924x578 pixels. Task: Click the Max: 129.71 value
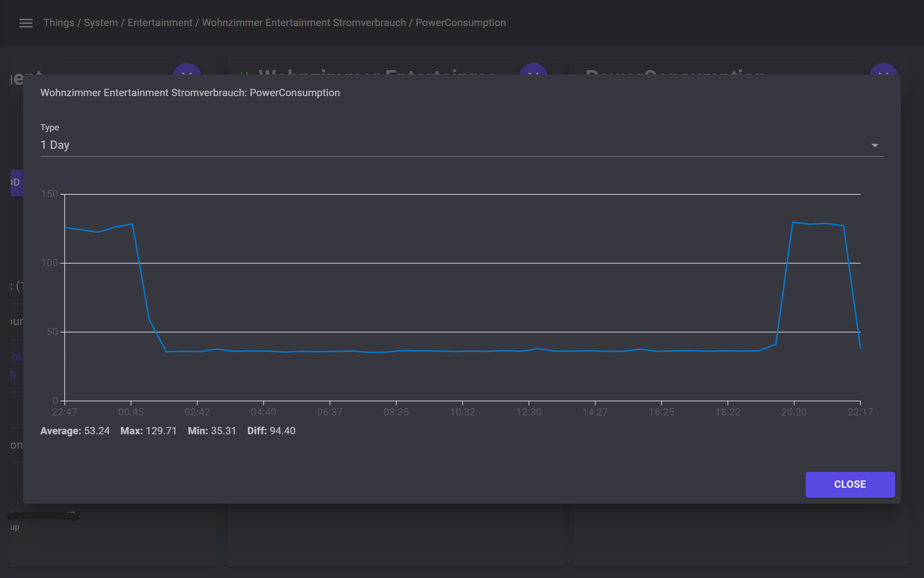(x=149, y=431)
